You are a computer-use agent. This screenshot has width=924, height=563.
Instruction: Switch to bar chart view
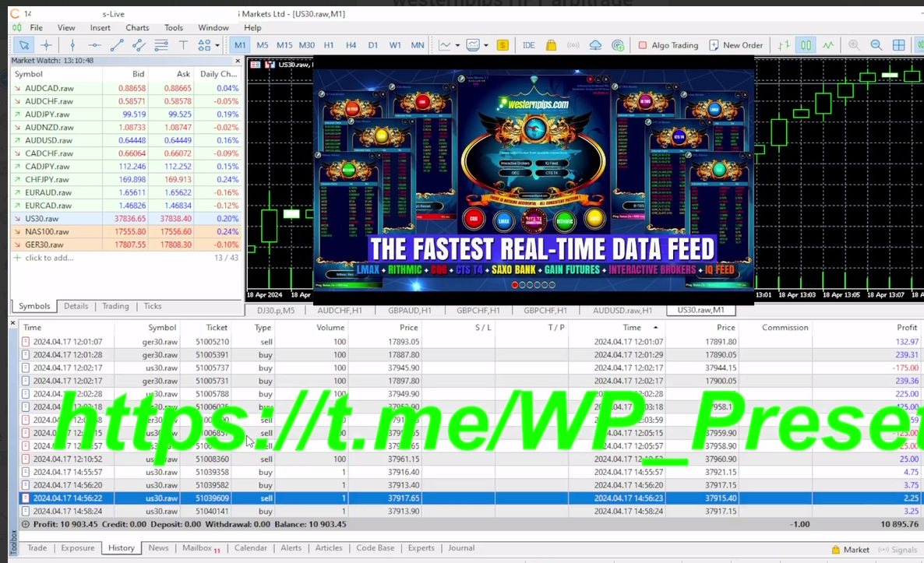pyautogui.click(x=784, y=45)
